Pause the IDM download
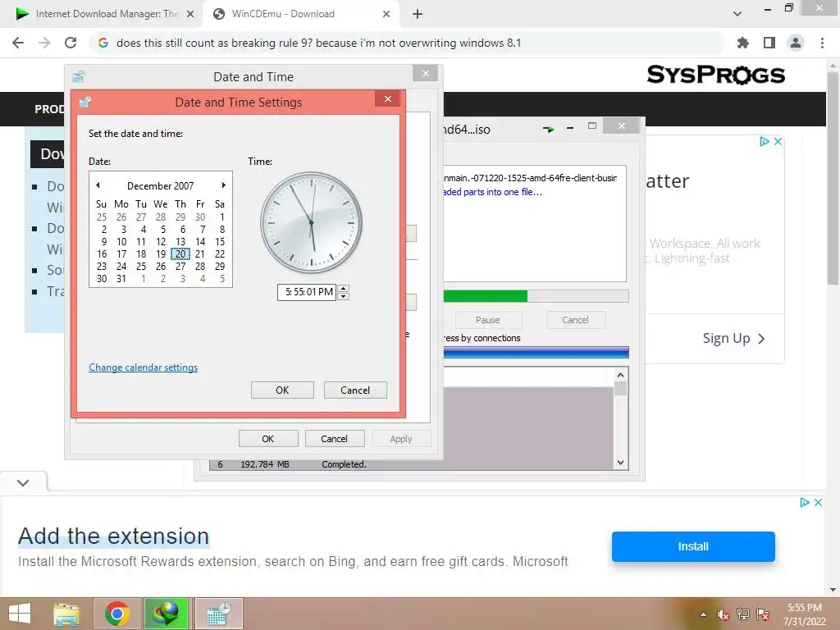 487,320
